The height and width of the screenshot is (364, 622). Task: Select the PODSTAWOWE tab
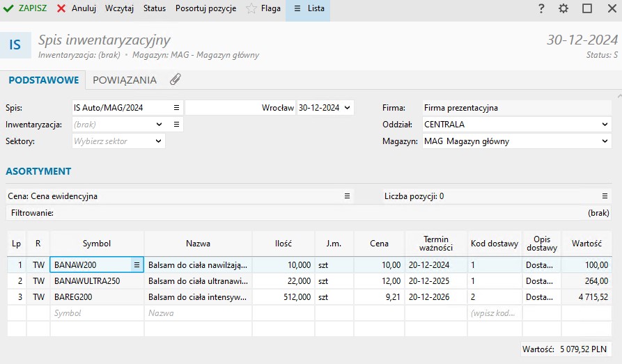(x=43, y=80)
